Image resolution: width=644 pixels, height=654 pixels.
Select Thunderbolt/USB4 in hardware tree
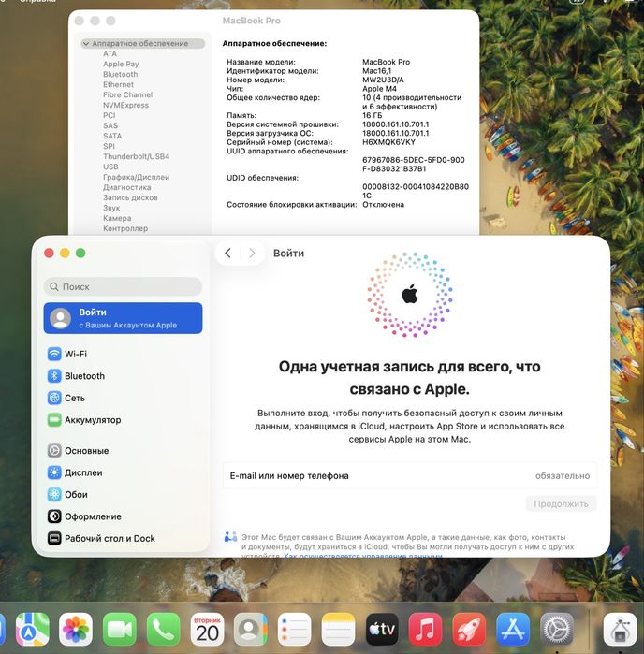(x=136, y=156)
